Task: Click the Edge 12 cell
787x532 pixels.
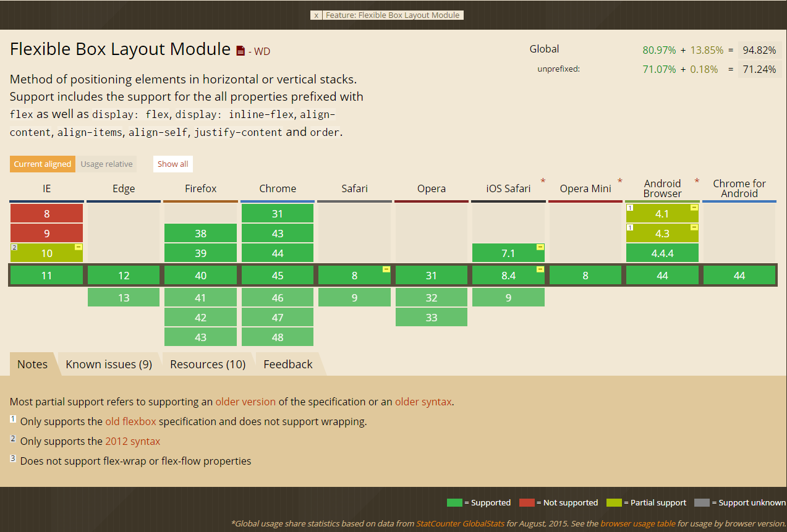Action: [124, 276]
